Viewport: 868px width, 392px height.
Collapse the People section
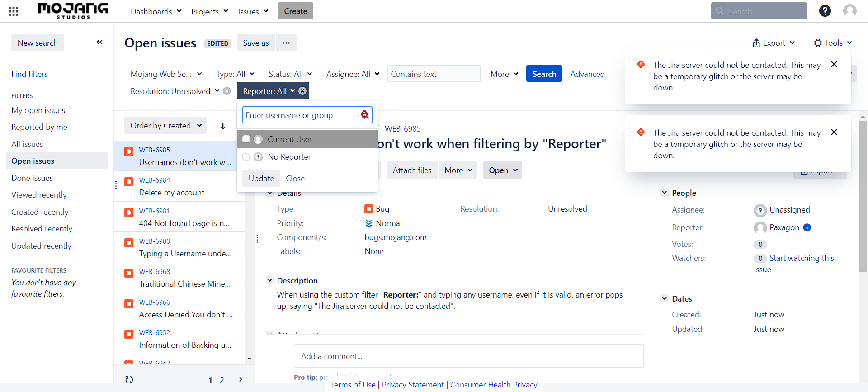pos(665,193)
